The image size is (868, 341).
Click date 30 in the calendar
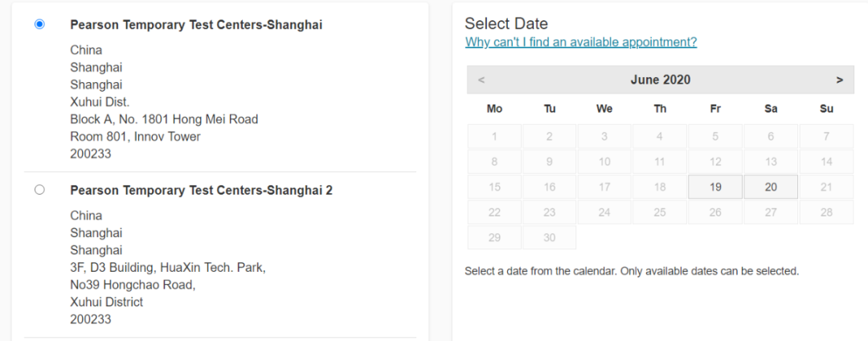550,238
